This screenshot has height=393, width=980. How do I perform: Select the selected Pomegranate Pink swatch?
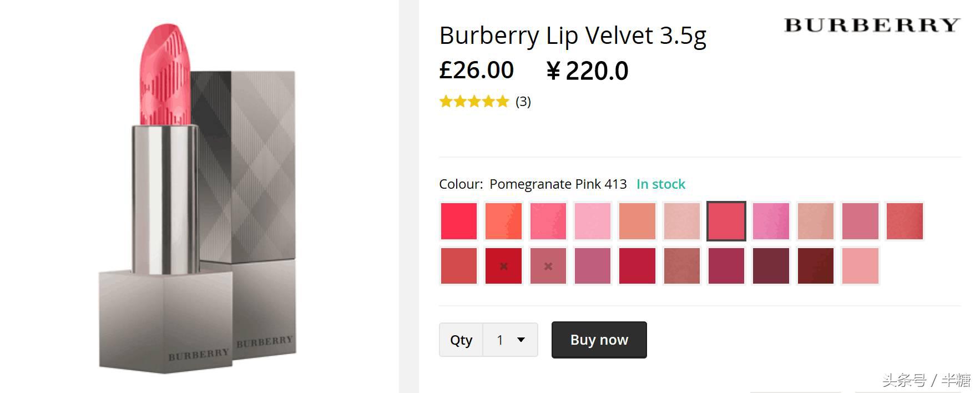(726, 221)
